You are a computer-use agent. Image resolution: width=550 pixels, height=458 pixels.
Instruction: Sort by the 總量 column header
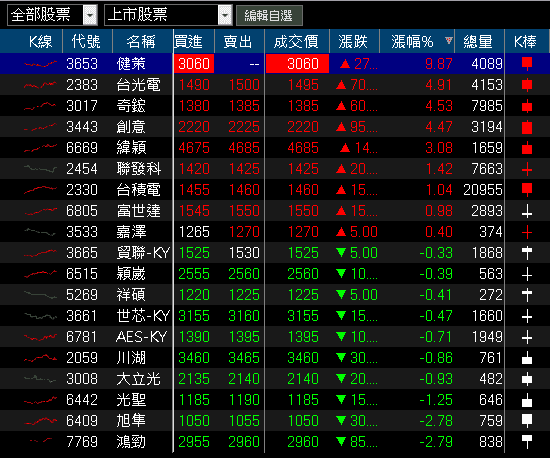click(478, 41)
